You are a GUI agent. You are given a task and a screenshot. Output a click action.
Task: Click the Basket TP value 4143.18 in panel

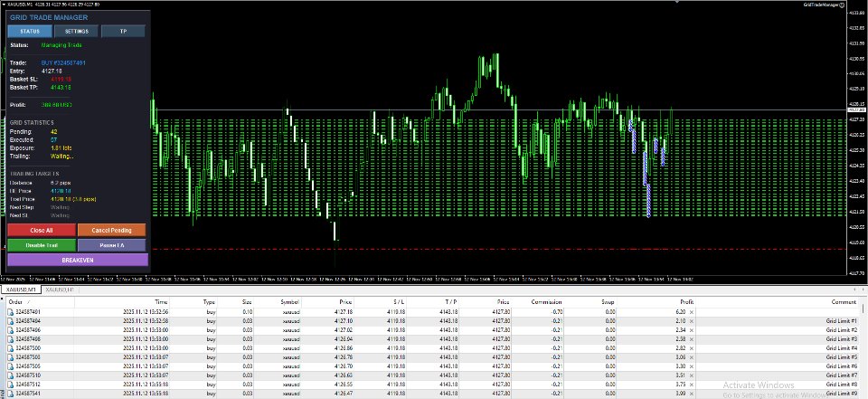point(61,88)
